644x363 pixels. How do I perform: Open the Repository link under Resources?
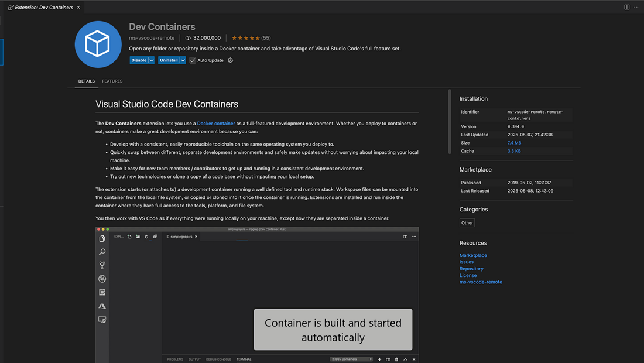471,268
